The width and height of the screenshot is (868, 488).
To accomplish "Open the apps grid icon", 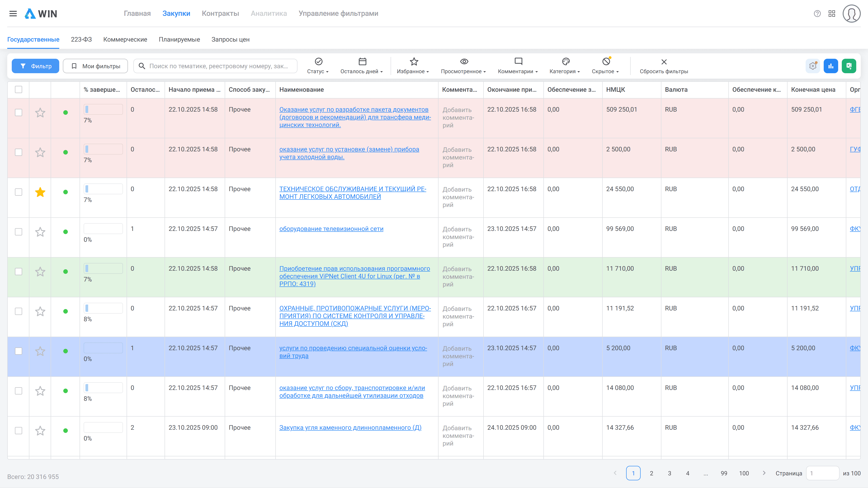I will pos(832,14).
